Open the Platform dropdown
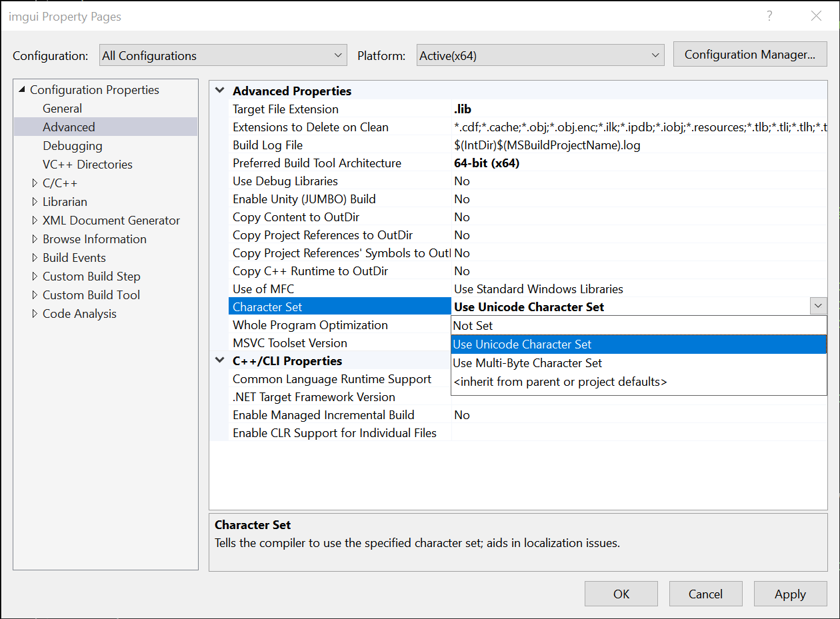Image resolution: width=840 pixels, height=619 pixels. click(540, 55)
